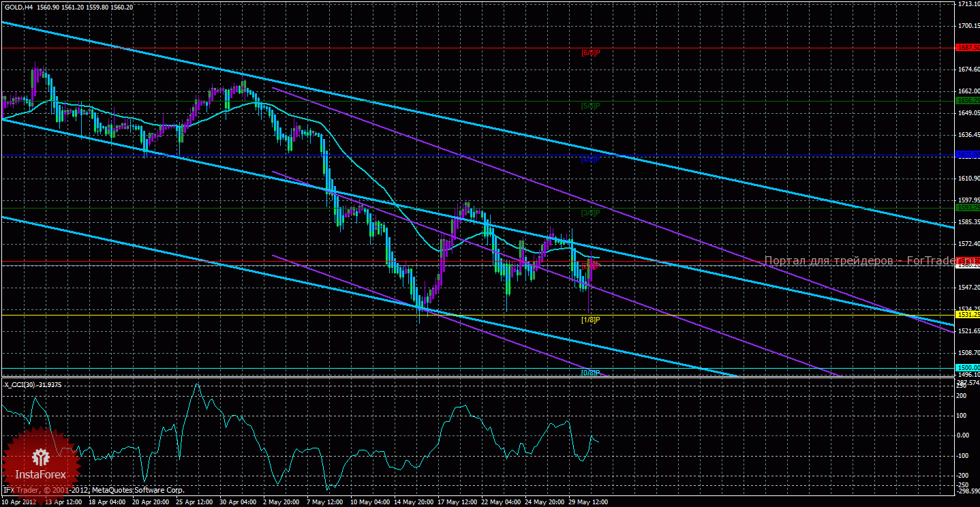
Task: Select the 1625.00 blue price tag
Action: 968,155
